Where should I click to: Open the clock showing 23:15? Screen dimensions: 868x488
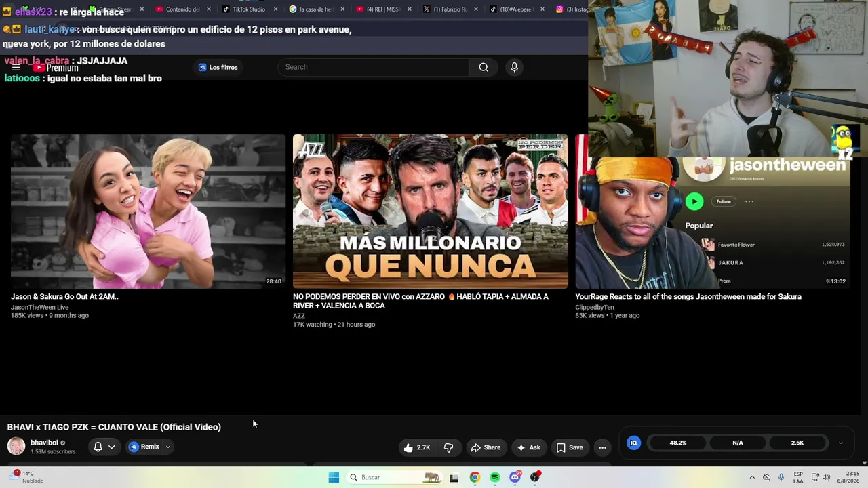[847, 477]
